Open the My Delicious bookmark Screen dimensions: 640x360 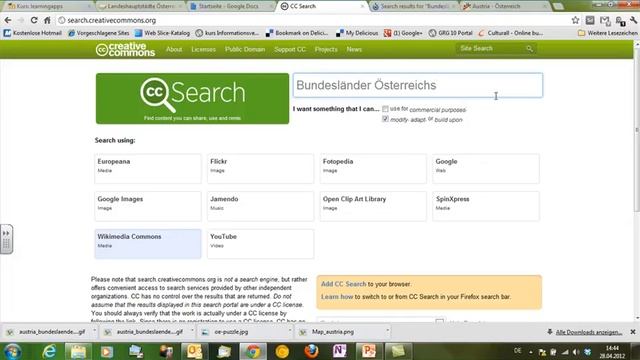click(357, 33)
